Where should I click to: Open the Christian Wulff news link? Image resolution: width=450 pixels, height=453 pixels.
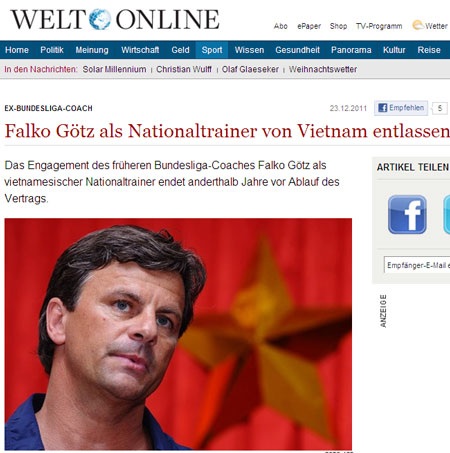184,69
